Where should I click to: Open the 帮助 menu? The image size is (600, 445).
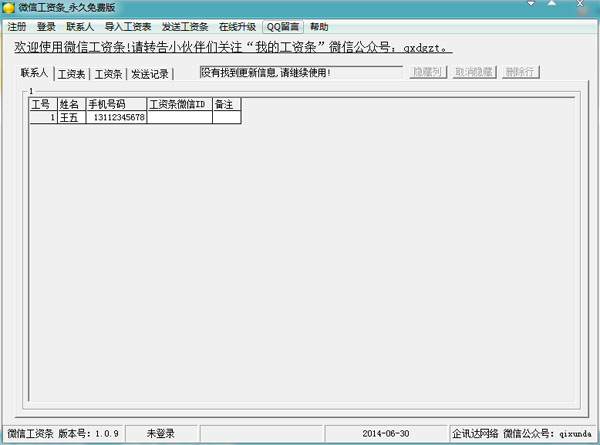[319, 27]
